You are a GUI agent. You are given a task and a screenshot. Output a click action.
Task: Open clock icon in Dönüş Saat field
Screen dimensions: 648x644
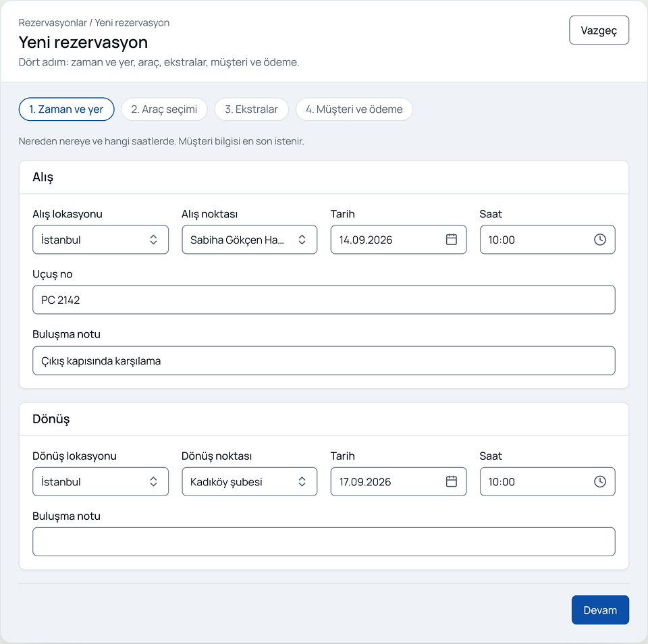click(599, 481)
